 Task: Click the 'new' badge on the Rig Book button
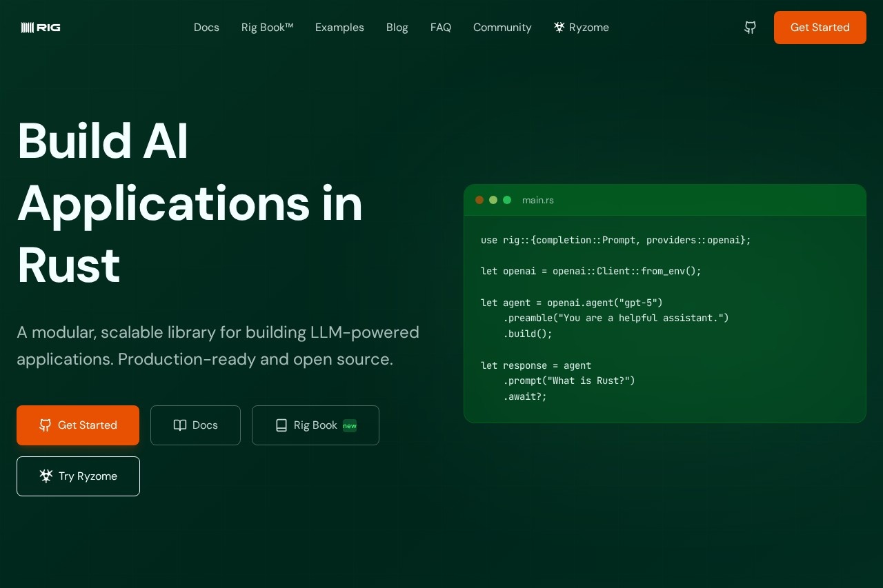[350, 425]
